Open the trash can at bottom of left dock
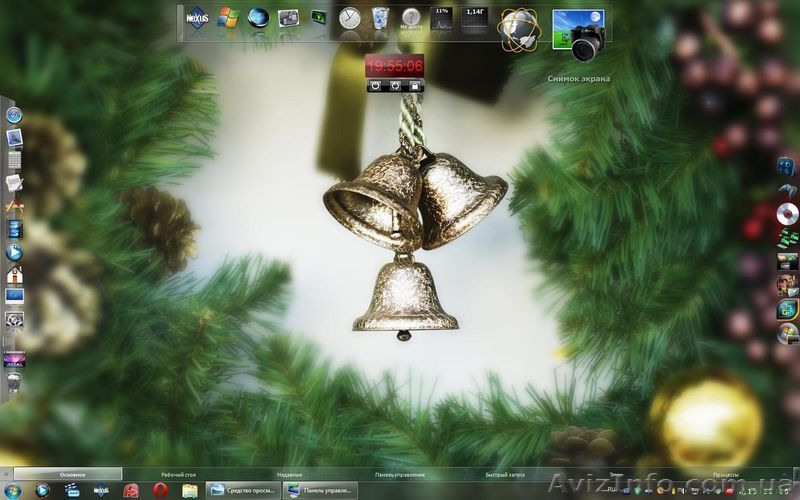Viewport: 800px width, 500px height. [x=14, y=382]
